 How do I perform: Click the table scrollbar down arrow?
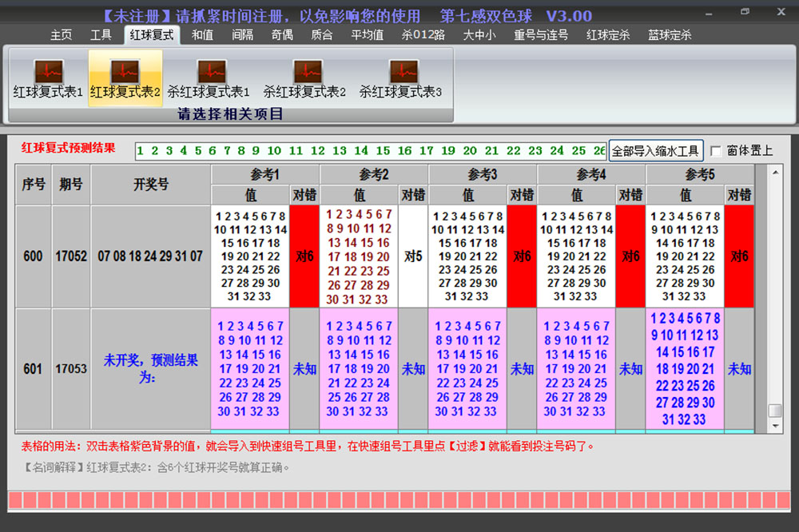(x=775, y=426)
